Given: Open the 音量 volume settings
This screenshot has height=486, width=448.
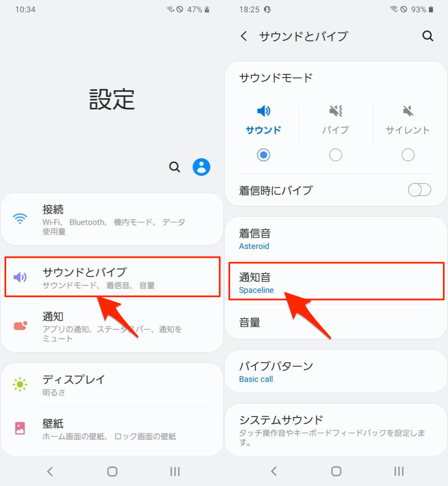Looking at the screenshot, I should [x=336, y=323].
